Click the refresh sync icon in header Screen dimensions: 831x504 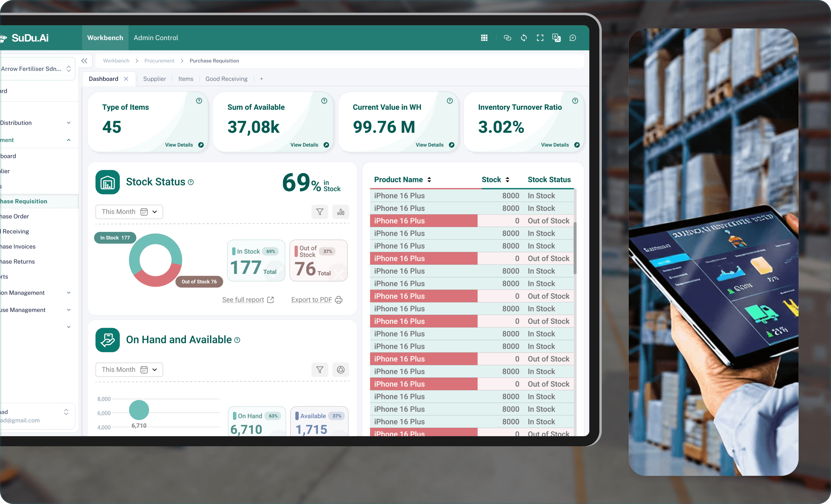(x=524, y=38)
